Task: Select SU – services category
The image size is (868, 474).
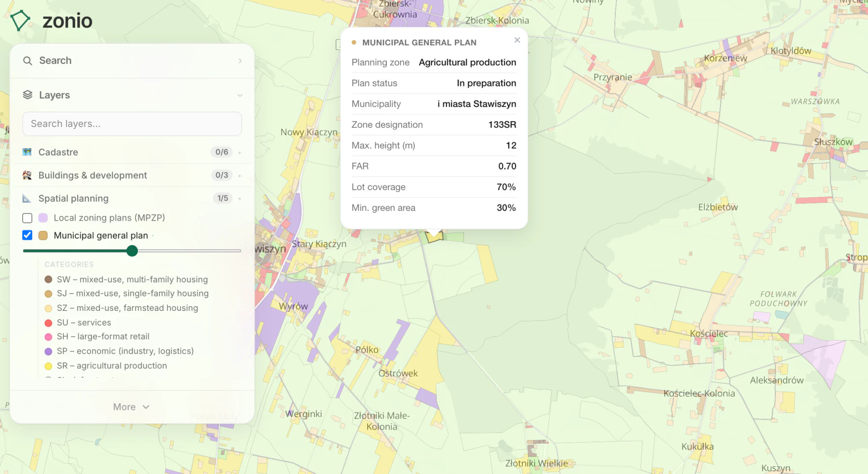Action: [x=78, y=322]
